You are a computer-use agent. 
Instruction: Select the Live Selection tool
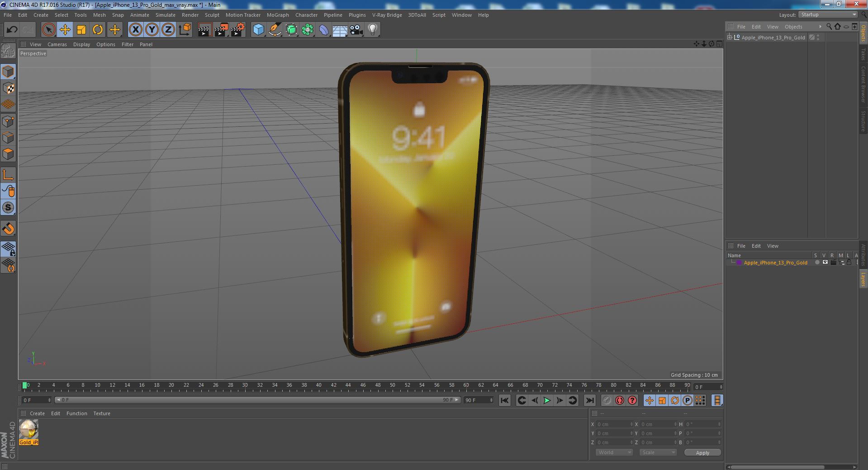(48, 30)
